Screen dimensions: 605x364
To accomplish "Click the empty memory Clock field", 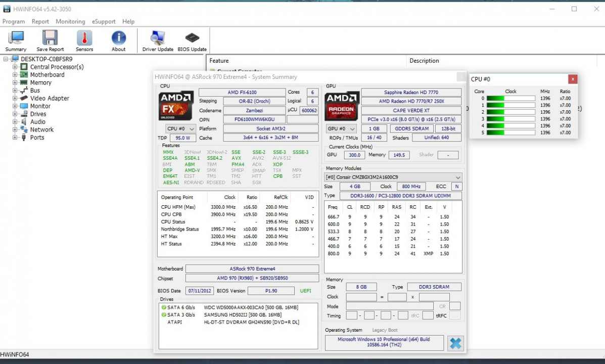I will (361, 297).
